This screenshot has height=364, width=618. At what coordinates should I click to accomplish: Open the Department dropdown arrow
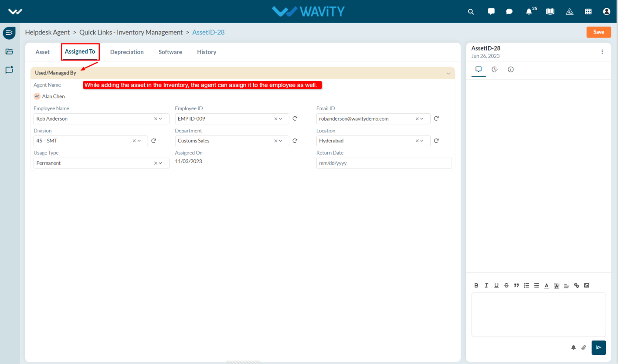[280, 141]
